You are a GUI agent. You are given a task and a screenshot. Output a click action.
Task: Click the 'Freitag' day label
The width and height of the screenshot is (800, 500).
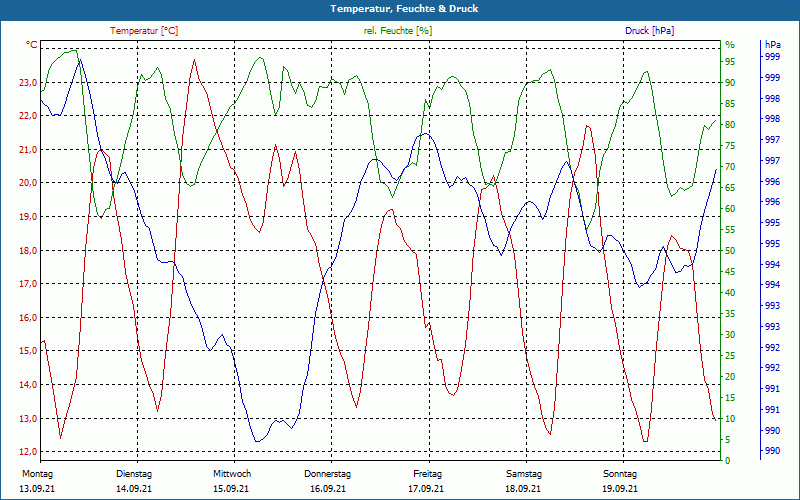click(428, 474)
